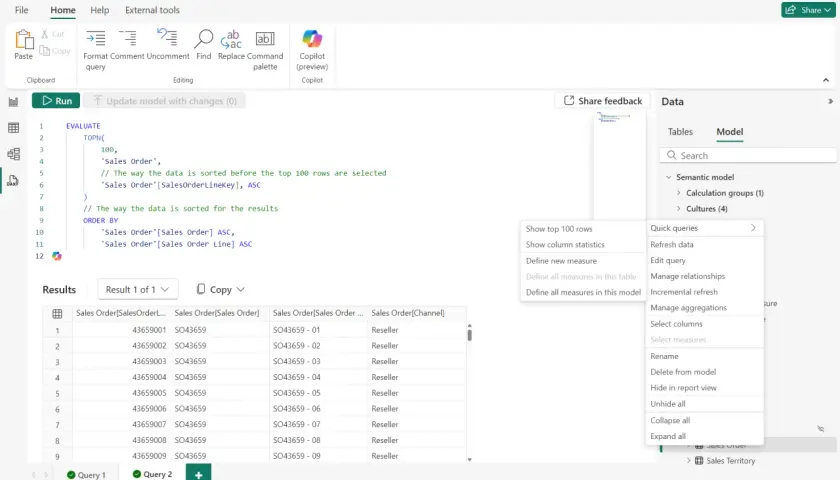840x480 pixels.
Task: Switch to Model view in left sidebar
Action: 13,154
